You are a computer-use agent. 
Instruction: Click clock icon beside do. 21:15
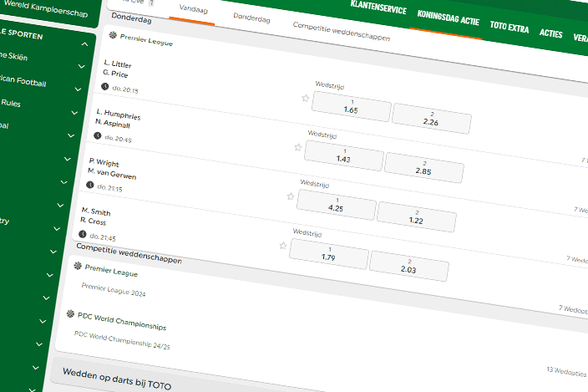(x=90, y=185)
